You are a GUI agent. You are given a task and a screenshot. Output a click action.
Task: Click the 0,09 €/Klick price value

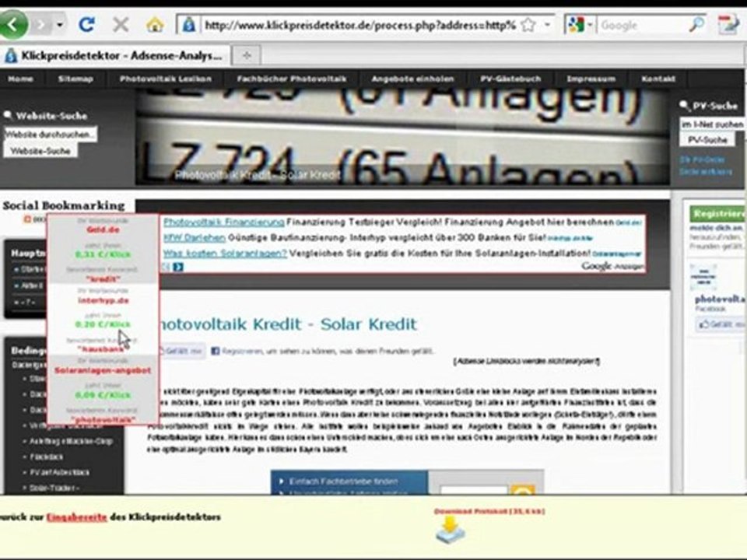103,395
